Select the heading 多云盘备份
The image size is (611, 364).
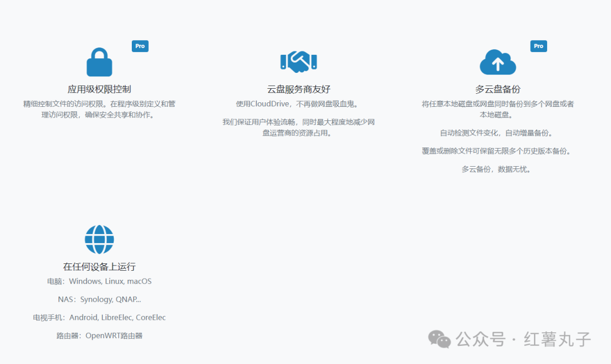(x=498, y=89)
